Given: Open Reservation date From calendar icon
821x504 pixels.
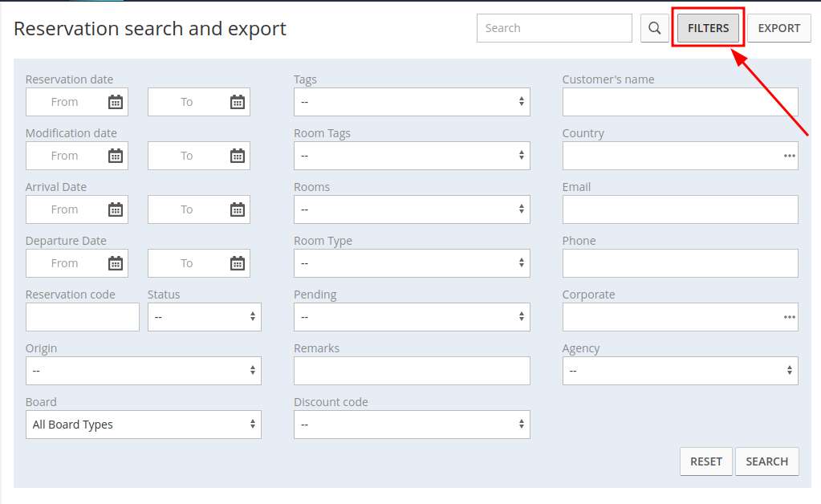Looking at the screenshot, I should point(116,102).
